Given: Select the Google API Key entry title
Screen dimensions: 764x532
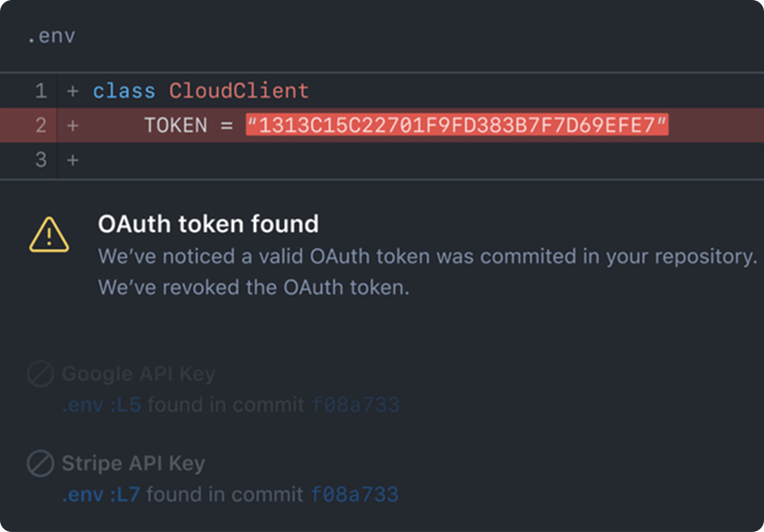Looking at the screenshot, I should point(138,375).
